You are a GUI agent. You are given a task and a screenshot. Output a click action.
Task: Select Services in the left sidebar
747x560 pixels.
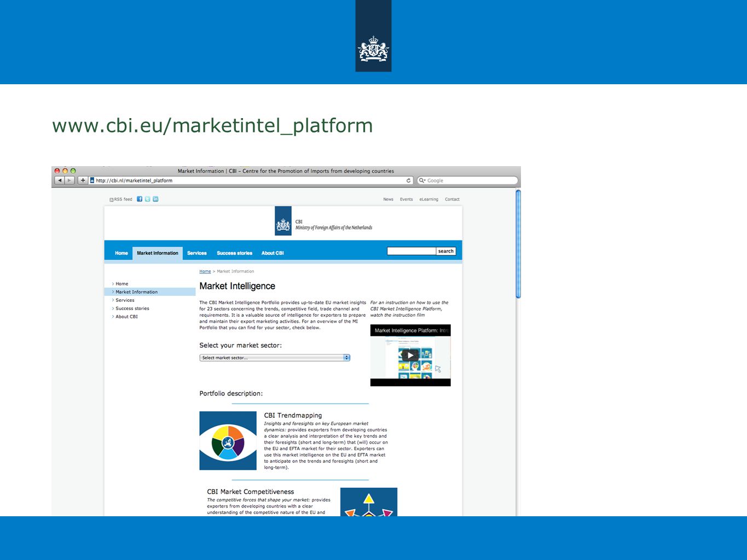[x=125, y=300]
